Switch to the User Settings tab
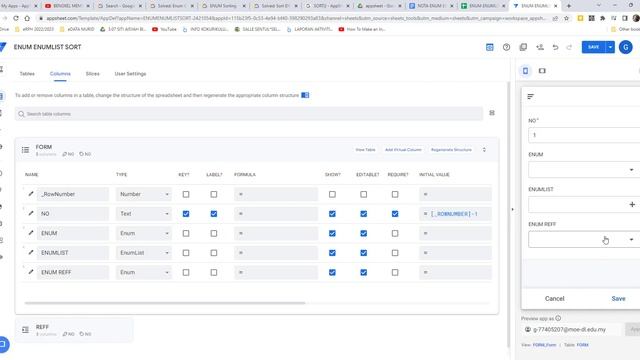 point(130,74)
